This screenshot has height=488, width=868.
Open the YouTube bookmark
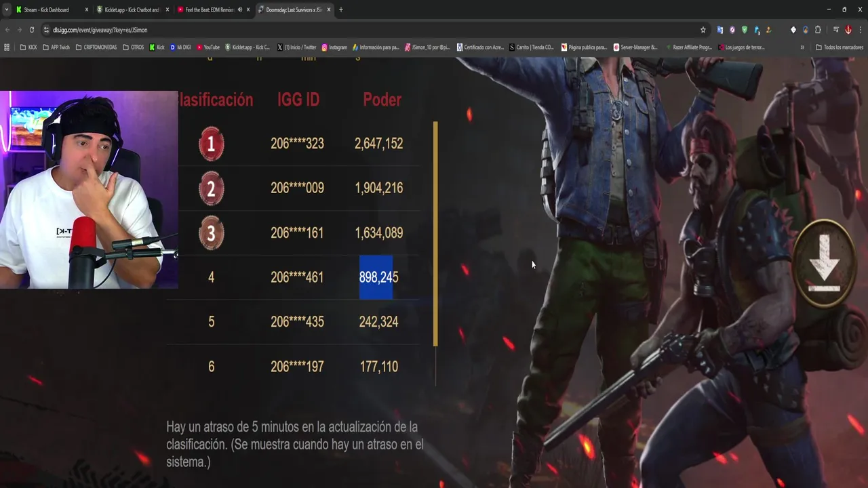tap(208, 47)
